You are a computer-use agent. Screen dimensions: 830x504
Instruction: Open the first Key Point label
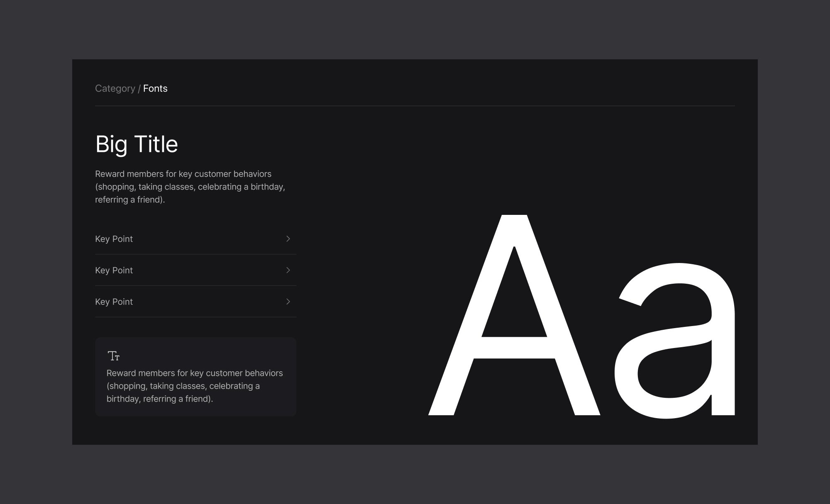(114, 239)
